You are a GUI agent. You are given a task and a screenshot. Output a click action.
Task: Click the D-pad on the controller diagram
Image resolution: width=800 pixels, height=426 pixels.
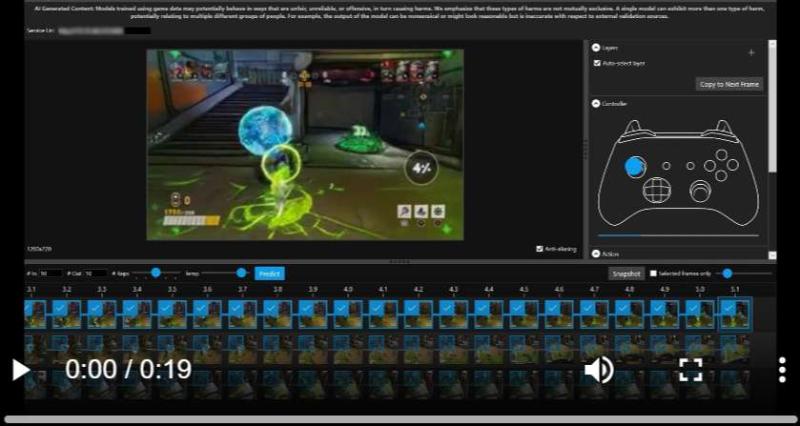coord(656,190)
